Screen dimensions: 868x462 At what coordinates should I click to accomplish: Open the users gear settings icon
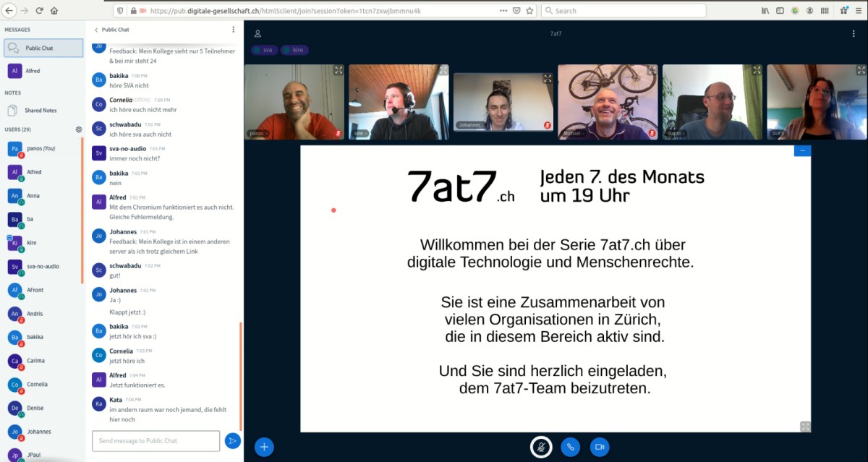tap(79, 129)
